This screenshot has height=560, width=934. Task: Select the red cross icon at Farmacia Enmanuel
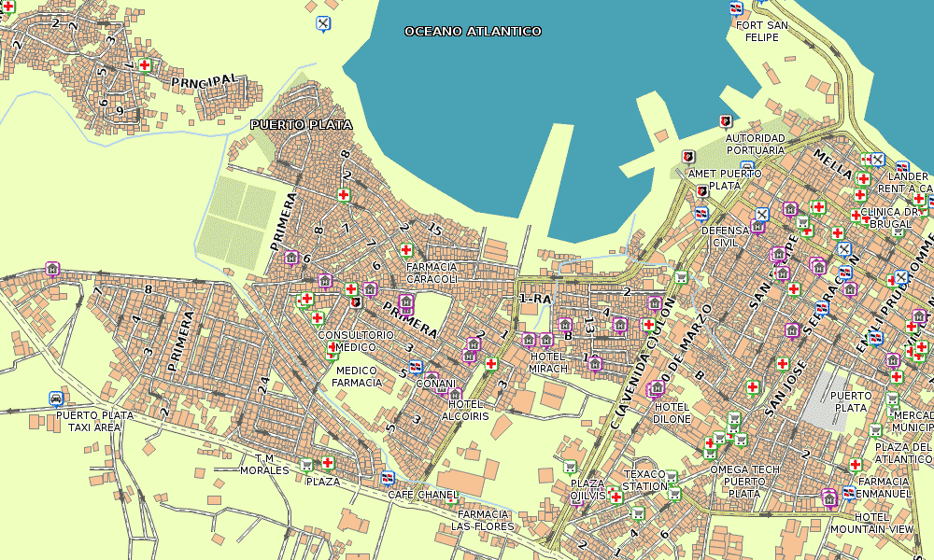click(856, 465)
